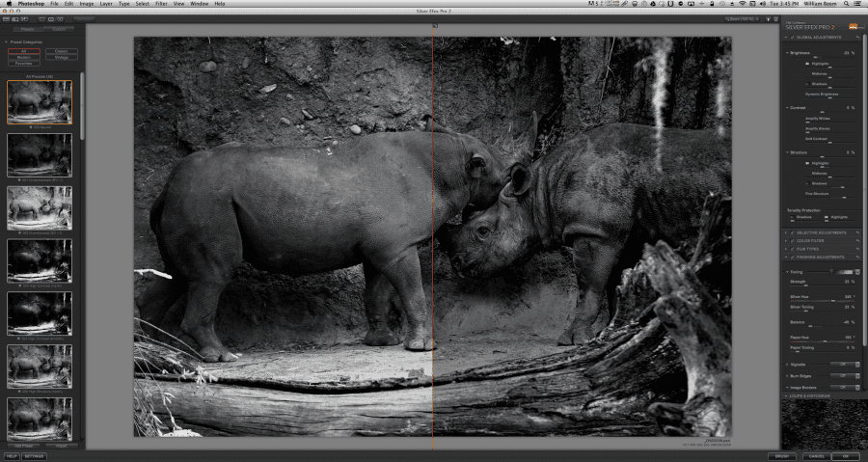
Task: Click the Brush button
Action: coord(781,456)
